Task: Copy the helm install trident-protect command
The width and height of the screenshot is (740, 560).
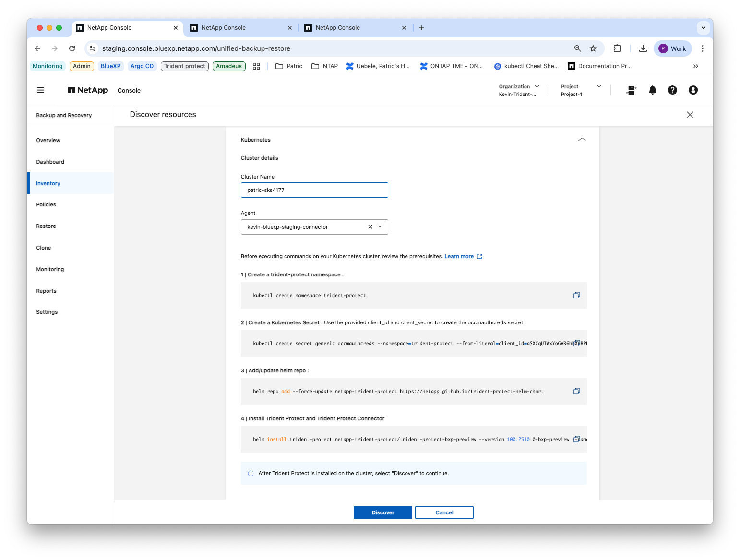Action: [x=576, y=439]
